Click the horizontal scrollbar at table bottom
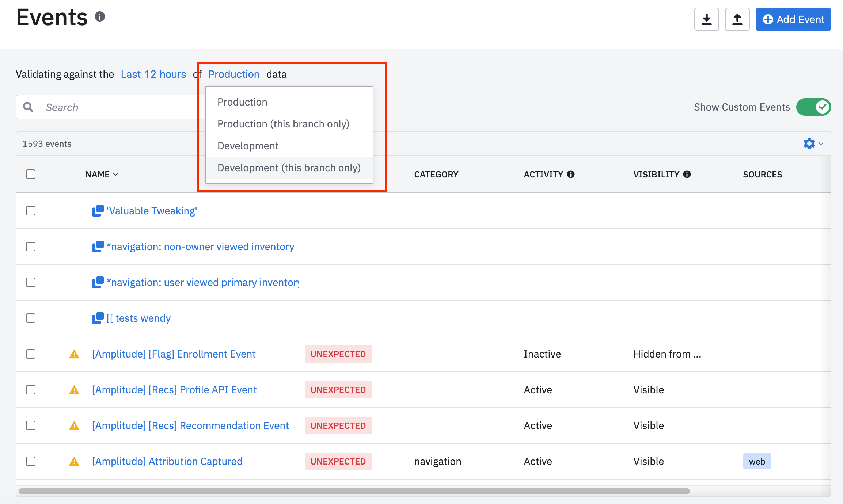 [354, 491]
